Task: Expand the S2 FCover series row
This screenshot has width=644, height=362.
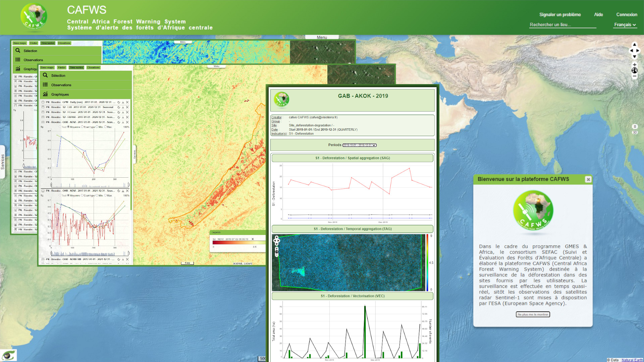Action: [43, 112]
